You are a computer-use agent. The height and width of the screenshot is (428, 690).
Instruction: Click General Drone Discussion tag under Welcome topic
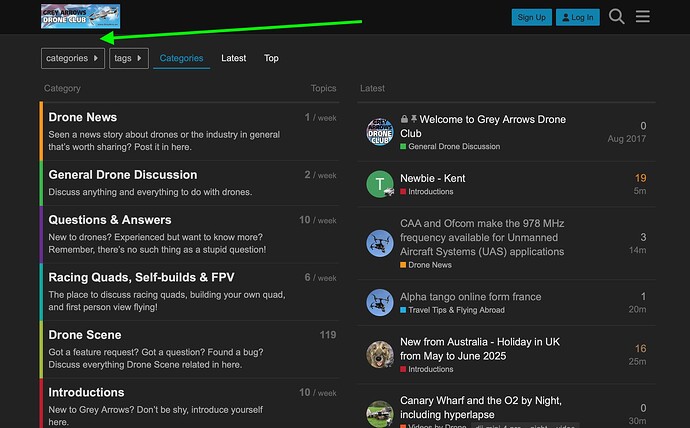(x=450, y=146)
